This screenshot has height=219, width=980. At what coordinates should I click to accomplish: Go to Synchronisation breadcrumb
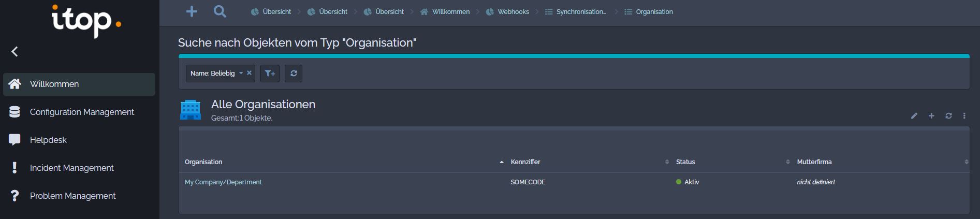576,11
